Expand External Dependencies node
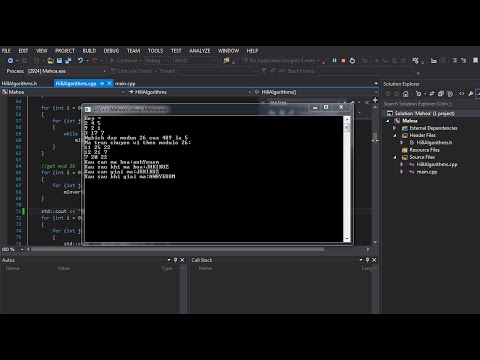The width and height of the screenshot is (480, 360). coord(395,128)
